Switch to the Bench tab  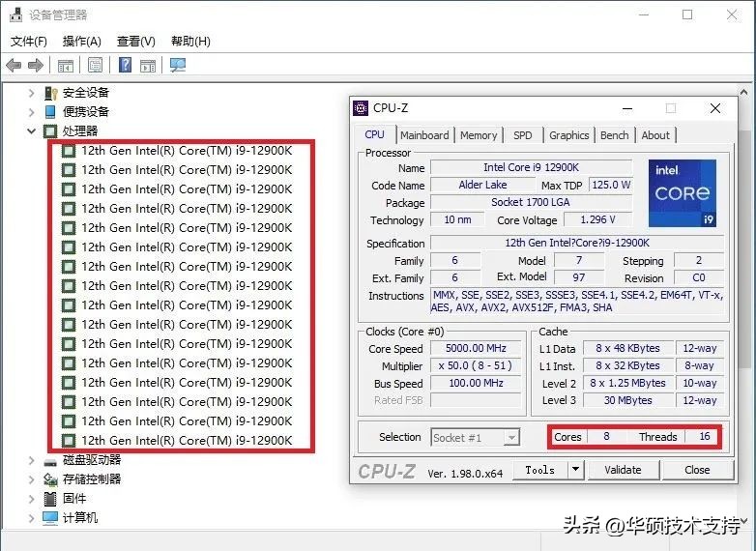(615, 135)
